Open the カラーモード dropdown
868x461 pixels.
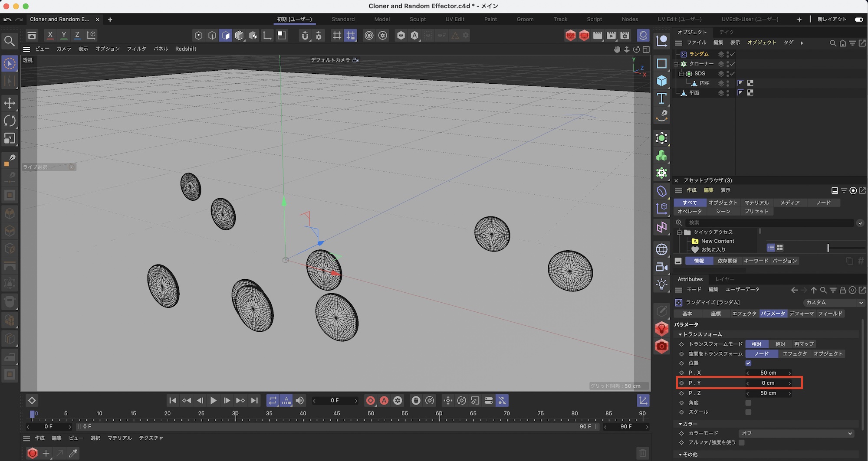[796, 433]
